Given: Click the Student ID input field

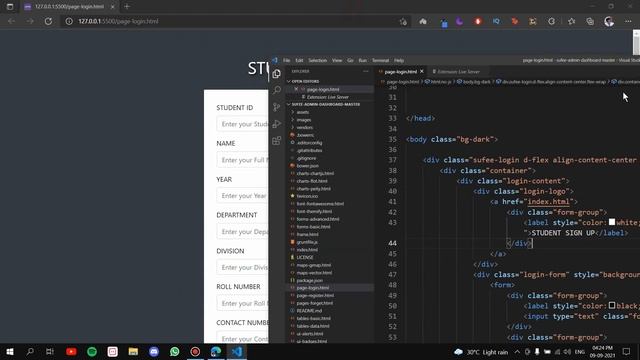Looking at the screenshot, I should coord(242,124).
